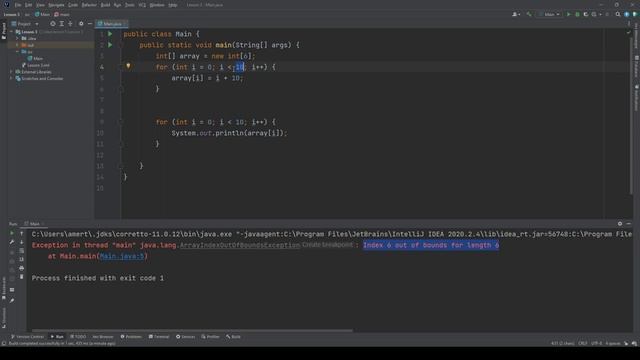Open the Project panel gear settings

81,24
